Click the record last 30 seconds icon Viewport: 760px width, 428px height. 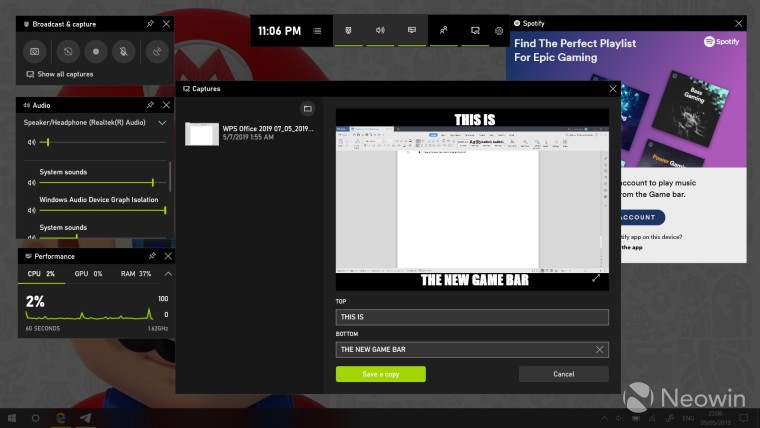68,51
